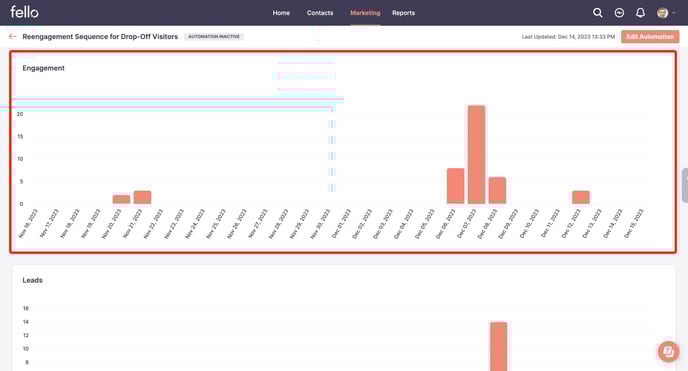Open the Contacts tab
Image resolution: width=688 pixels, height=371 pixels.
pyautogui.click(x=320, y=13)
